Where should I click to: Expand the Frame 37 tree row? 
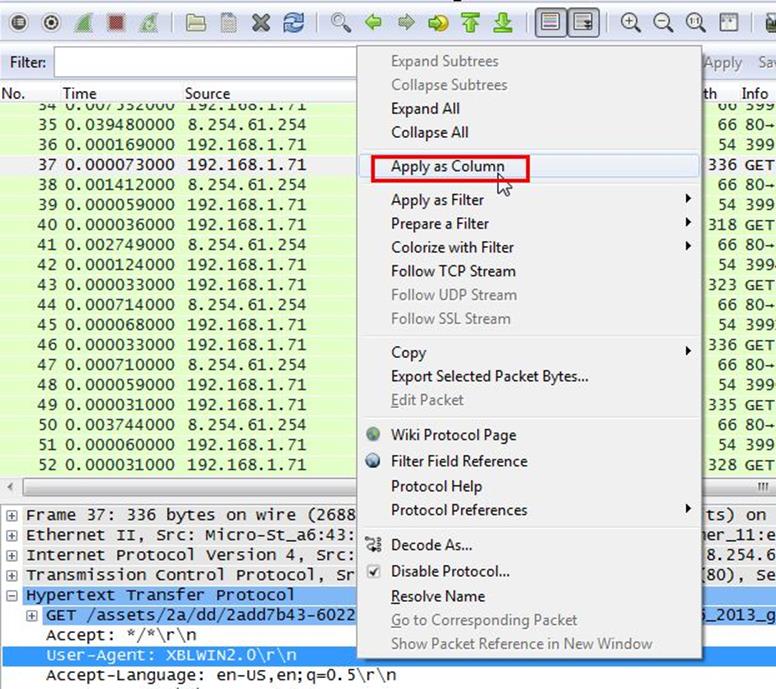(11, 515)
